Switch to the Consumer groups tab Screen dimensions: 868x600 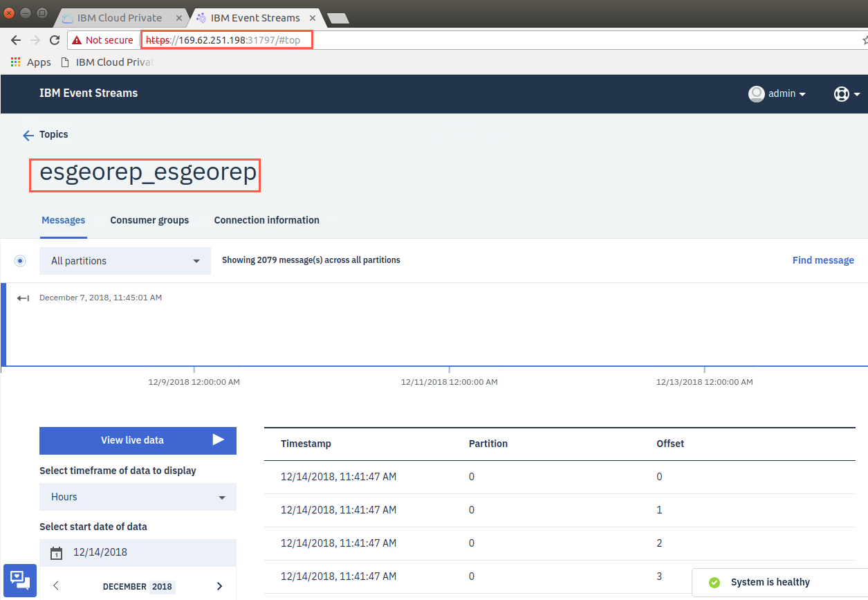pyautogui.click(x=149, y=220)
